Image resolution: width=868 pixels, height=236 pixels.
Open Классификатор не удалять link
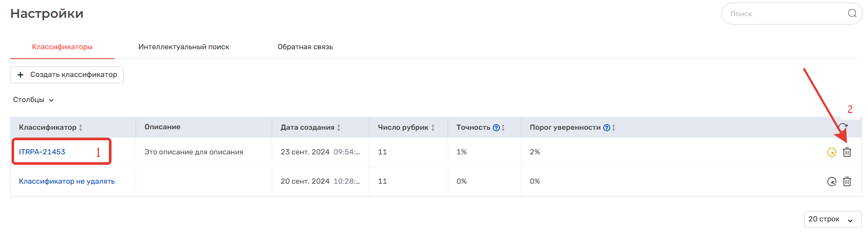(67, 182)
